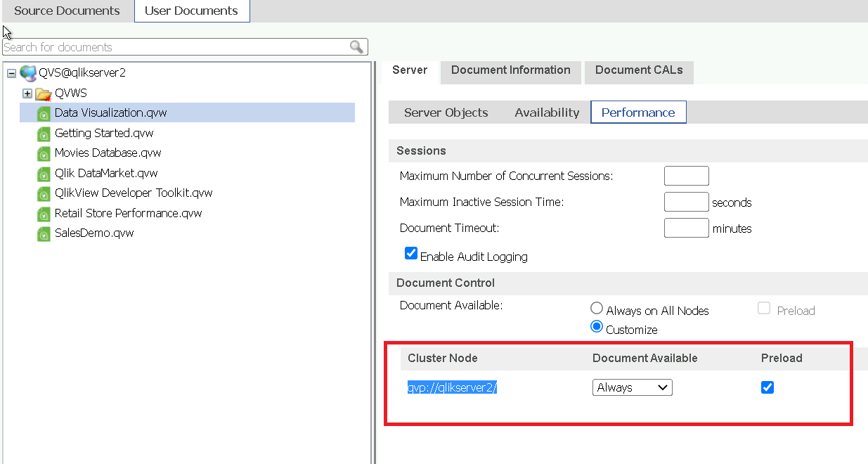Select the Customize radio option
This screenshot has height=464, width=868.
pyautogui.click(x=597, y=327)
